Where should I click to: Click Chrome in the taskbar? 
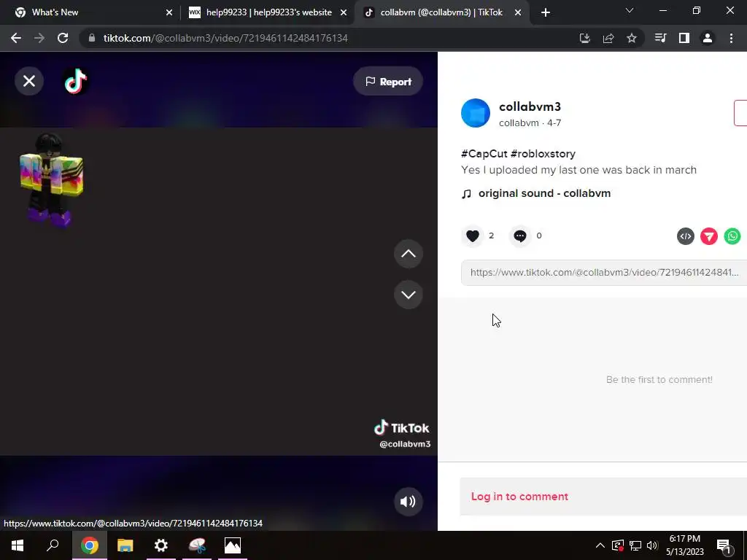(x=90, y=545)
